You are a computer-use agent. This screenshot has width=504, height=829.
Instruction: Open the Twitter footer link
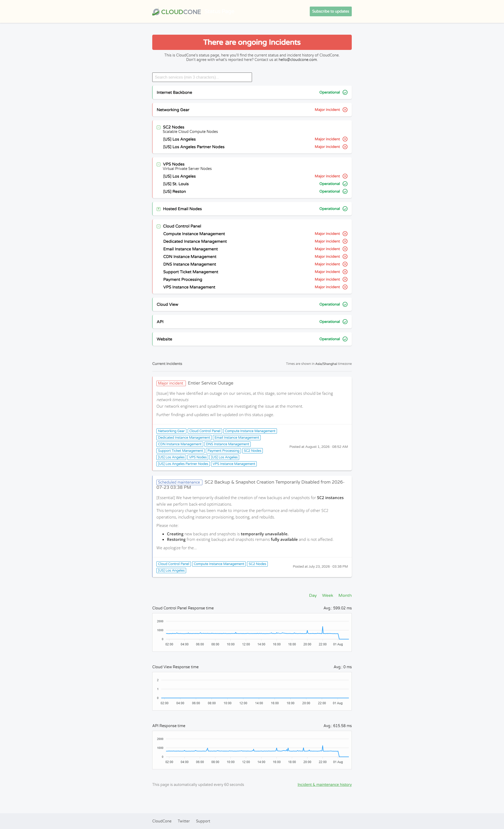(183, 821)
